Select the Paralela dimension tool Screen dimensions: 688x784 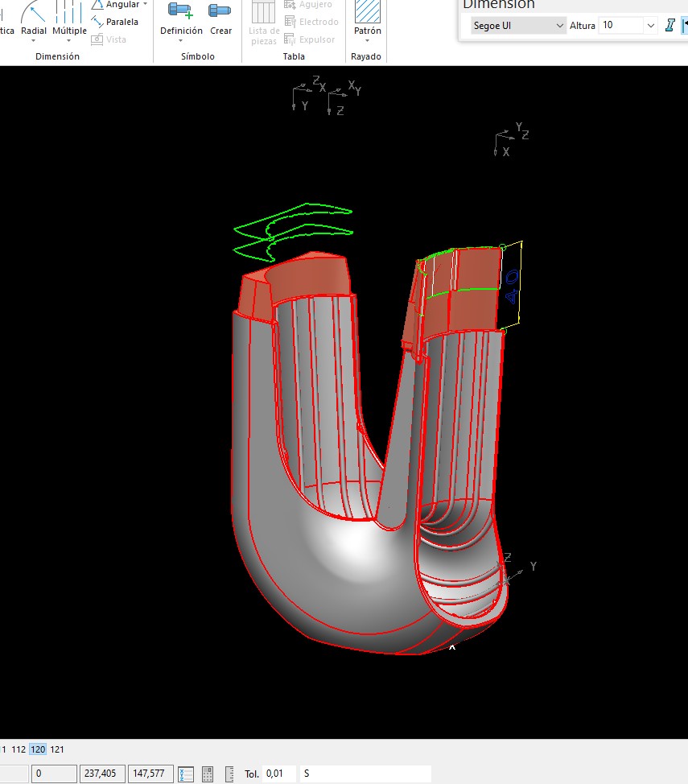[x=114, y=22]
